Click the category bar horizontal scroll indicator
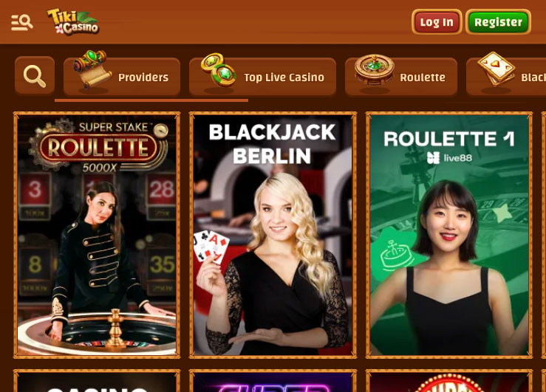This screenshot has width=546, height=392. click(x=151, y=100)
